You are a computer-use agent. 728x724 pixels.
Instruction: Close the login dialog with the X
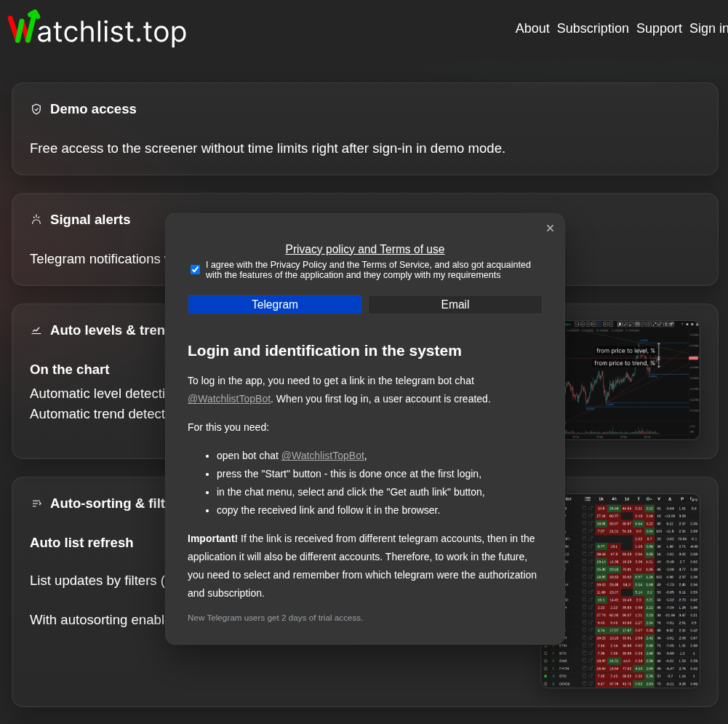(550, 228)
